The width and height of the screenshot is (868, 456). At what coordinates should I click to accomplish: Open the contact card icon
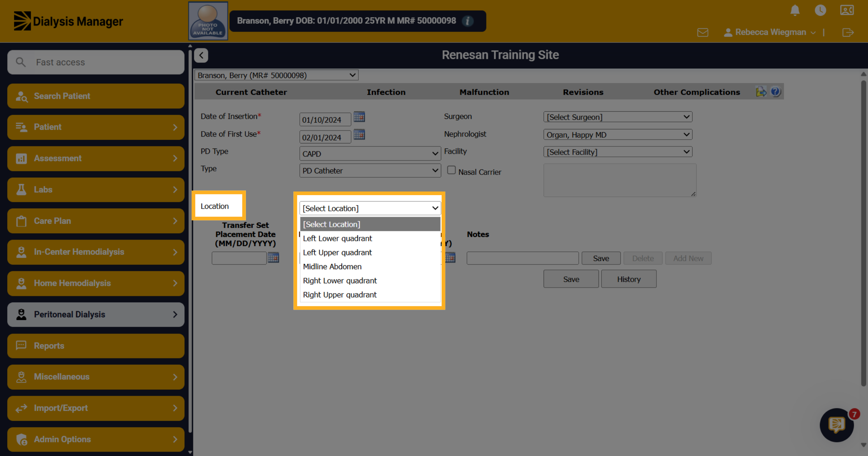(x=847, y=10)
